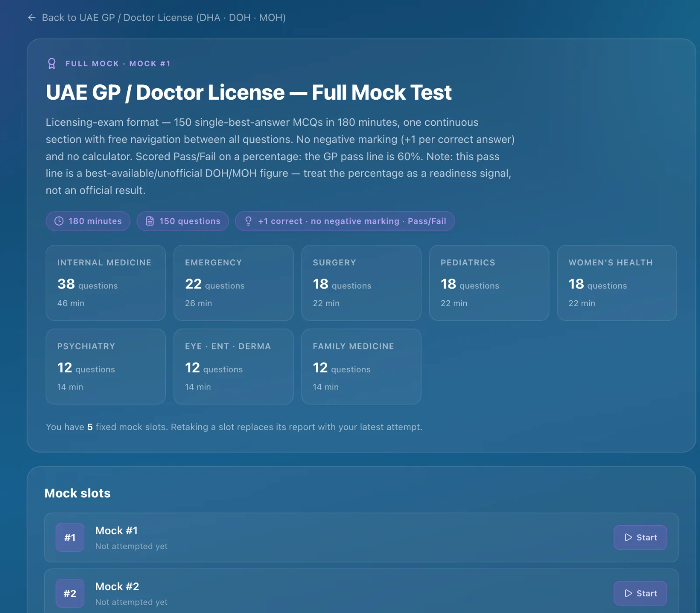Open the Pediatrics section card
Screen dimensions: 700x613
(489, 283)
